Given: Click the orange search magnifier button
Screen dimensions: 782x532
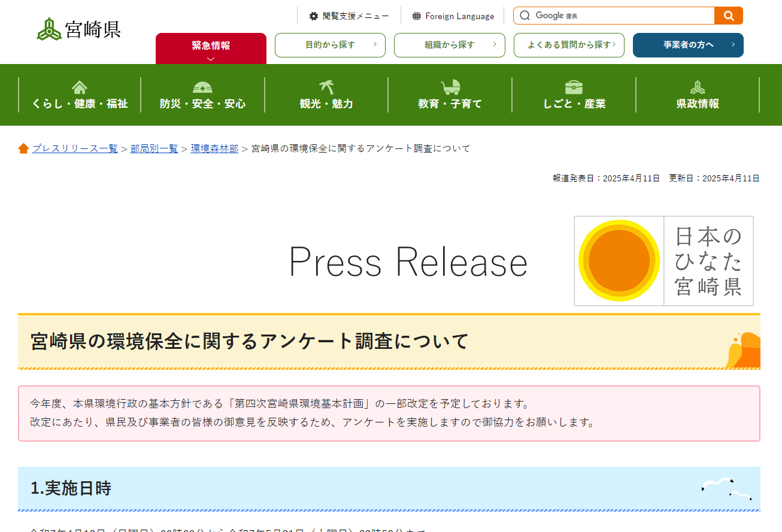Looking at the screenshot, I should (728, 16).
